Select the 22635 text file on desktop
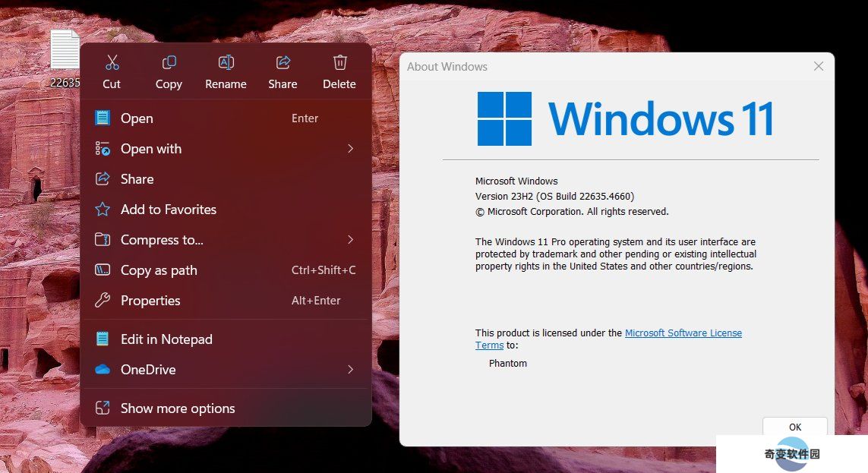868x473 pixels. tap(65, 58)
